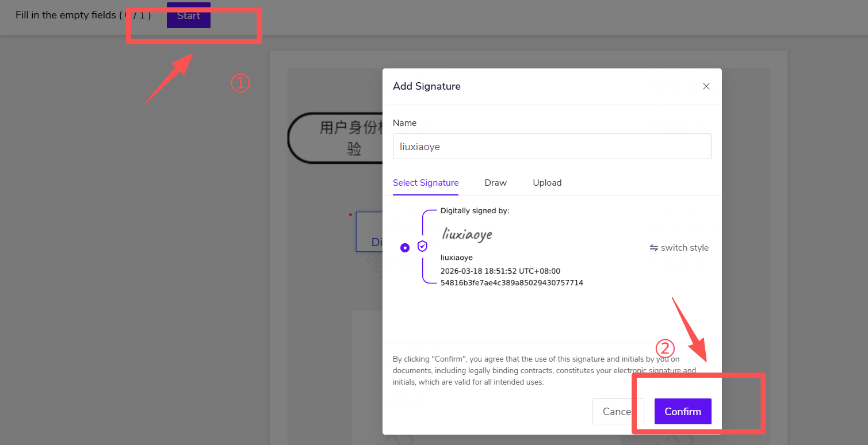Click the purple Start button
Screen dimensions: 868x445
coord(188,16)
